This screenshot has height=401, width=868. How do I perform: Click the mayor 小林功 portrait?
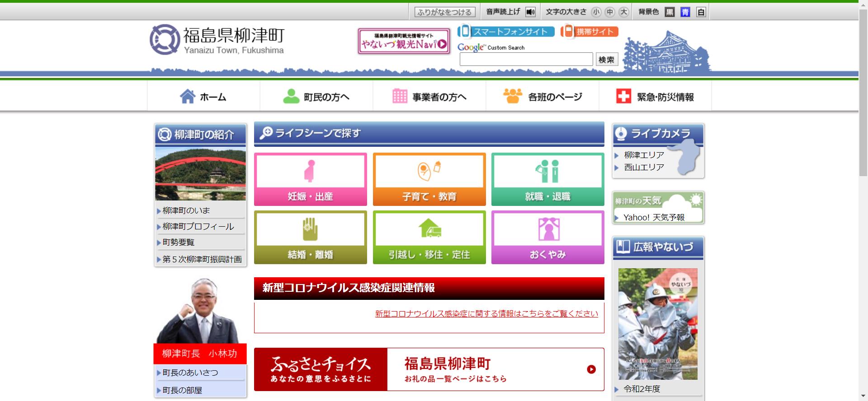(200, 310)
